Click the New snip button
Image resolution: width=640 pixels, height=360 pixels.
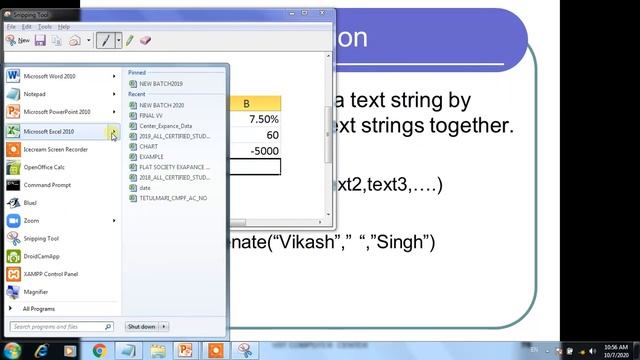(18, 40)
